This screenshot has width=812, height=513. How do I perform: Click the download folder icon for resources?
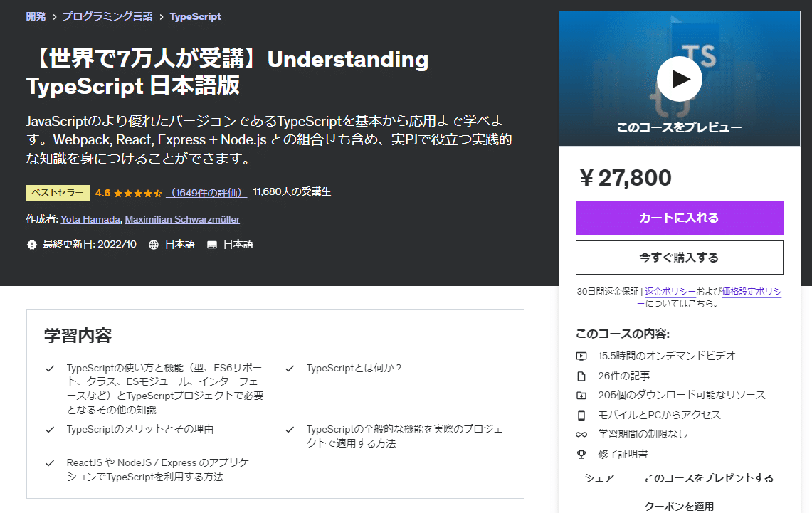[x=581, y=395]
